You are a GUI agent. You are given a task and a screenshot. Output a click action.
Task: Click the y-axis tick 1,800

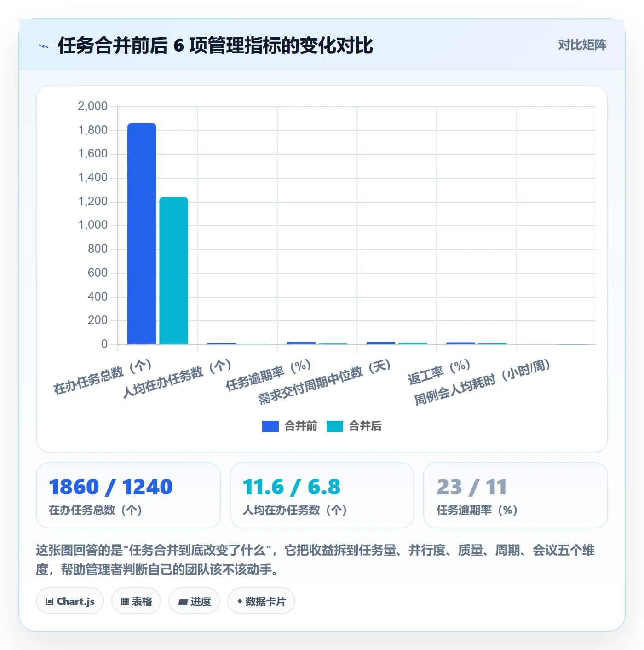(x=92, y=130)
